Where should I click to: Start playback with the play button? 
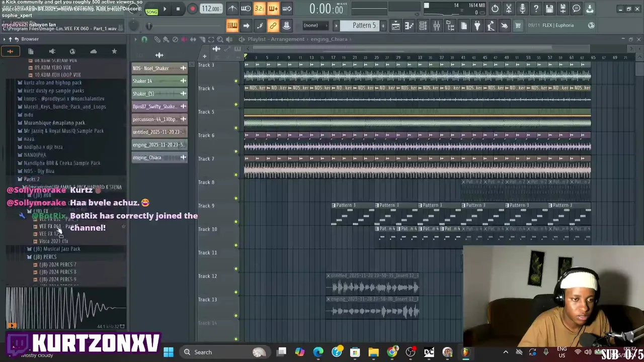(x=165, y=9)
